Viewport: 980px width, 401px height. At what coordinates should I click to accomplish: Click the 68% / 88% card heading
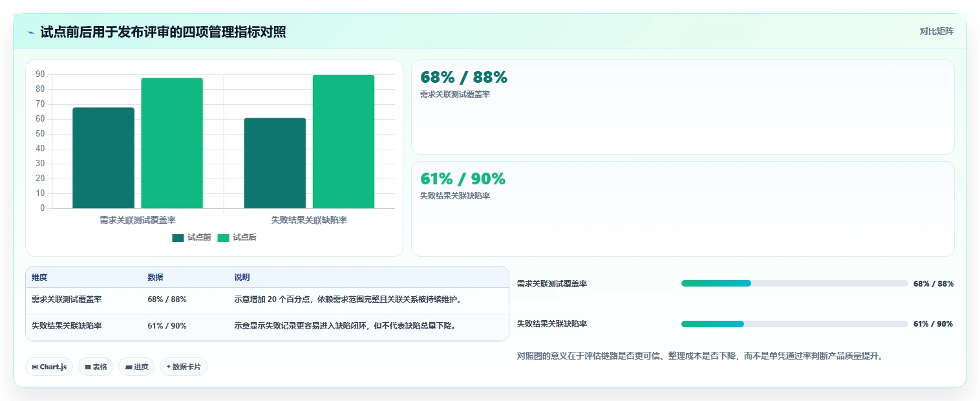click(x=463, y=77)
